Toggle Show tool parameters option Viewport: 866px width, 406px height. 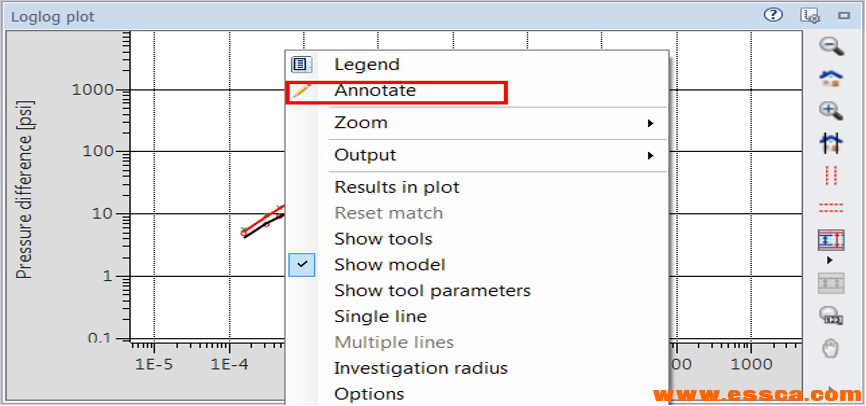[432, 291]
